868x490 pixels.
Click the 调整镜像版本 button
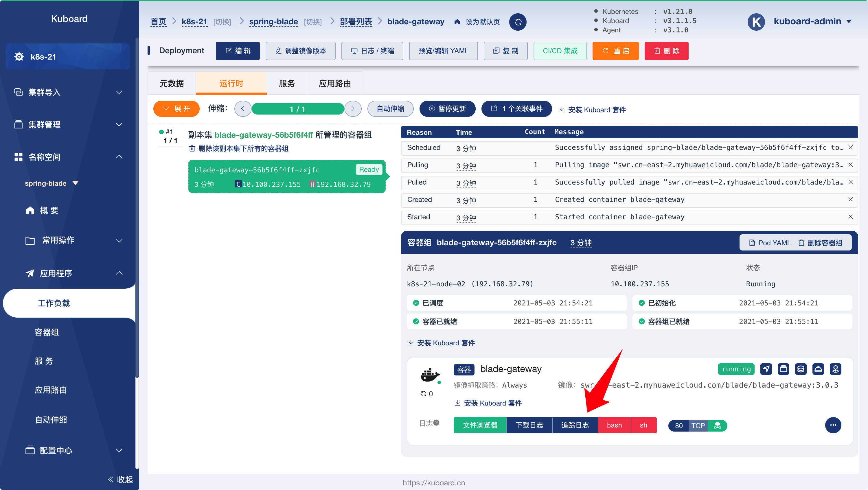coord(300,51)
